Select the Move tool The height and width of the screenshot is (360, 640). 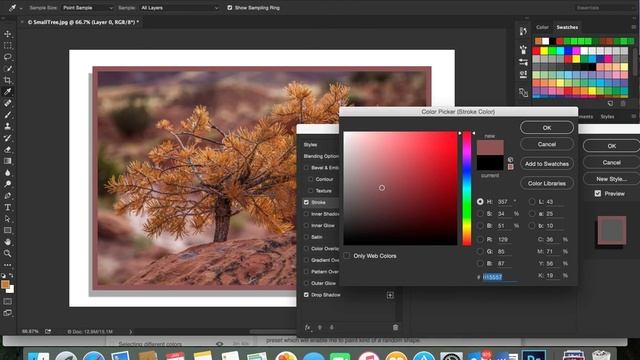click(7, 34)
